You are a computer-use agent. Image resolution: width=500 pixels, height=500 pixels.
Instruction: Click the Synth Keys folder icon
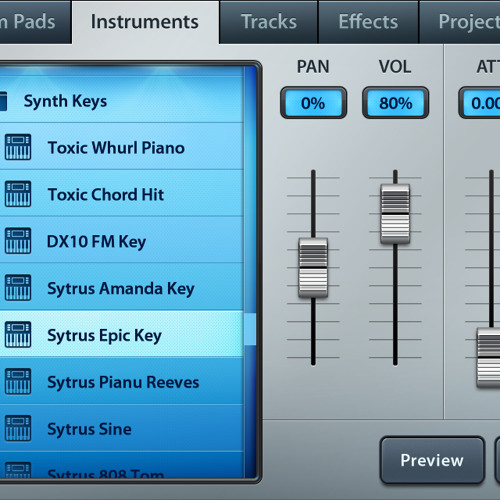pyautogui.click(x=3, y=101)
